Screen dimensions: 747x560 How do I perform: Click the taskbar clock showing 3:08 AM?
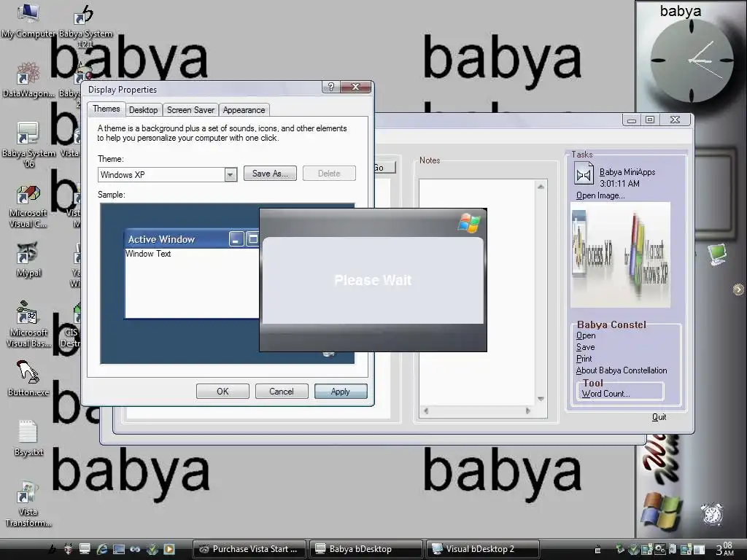724,549
